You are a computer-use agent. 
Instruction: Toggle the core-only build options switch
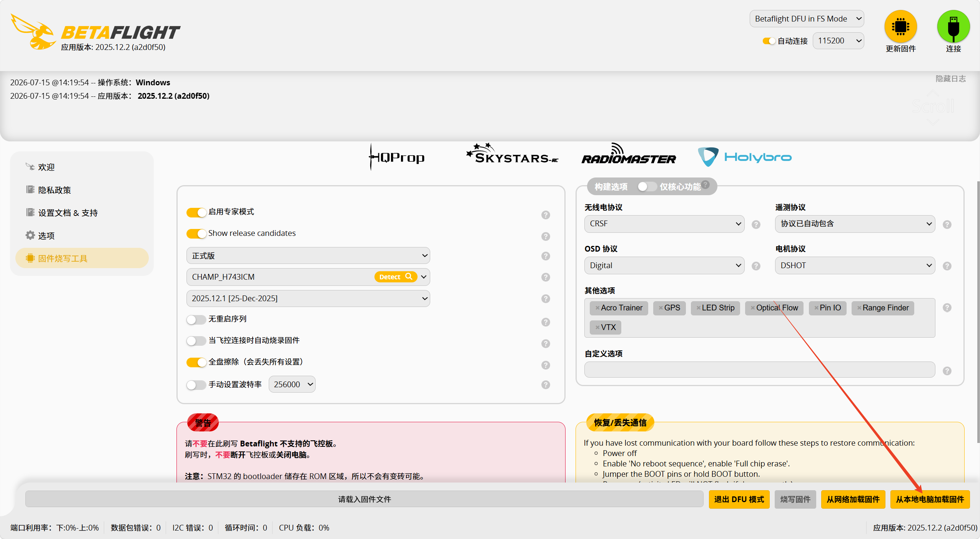(x=646, y=187)
